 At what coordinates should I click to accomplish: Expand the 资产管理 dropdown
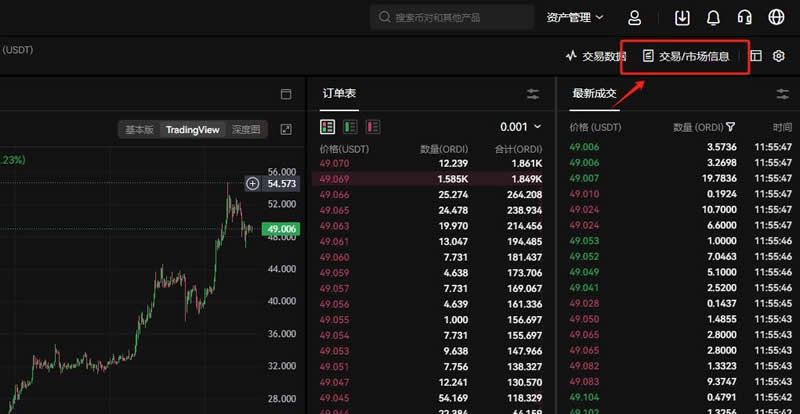point(575,17)
